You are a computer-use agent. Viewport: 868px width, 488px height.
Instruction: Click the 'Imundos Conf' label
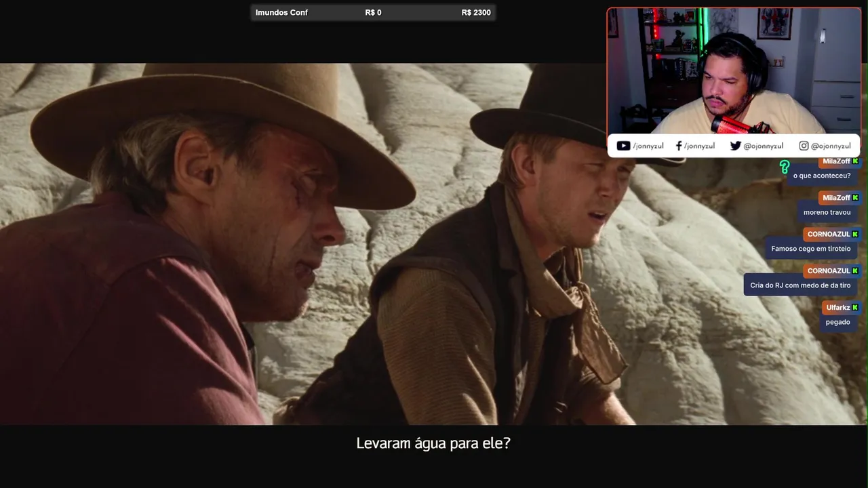[281, 13]
